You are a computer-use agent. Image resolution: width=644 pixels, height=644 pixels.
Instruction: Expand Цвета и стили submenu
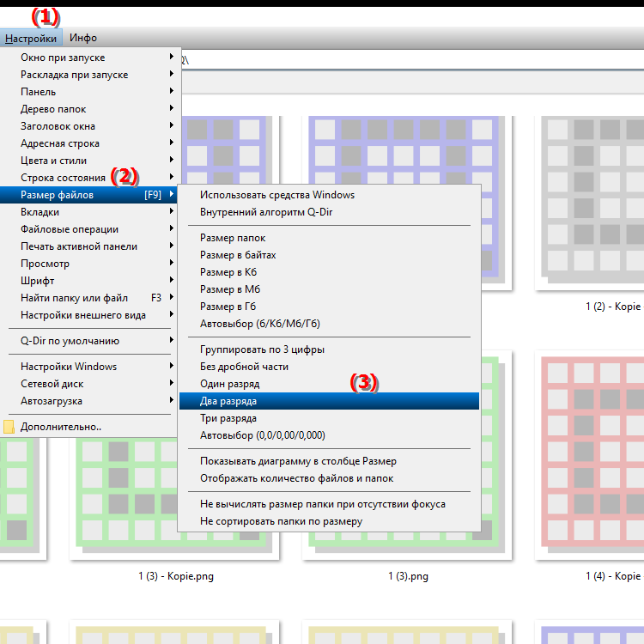click(88, 161)
